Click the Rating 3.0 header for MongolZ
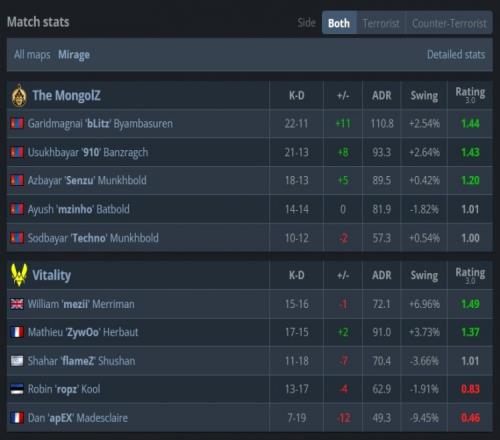Viewport: 500px width, 440px height. (470, 95)
